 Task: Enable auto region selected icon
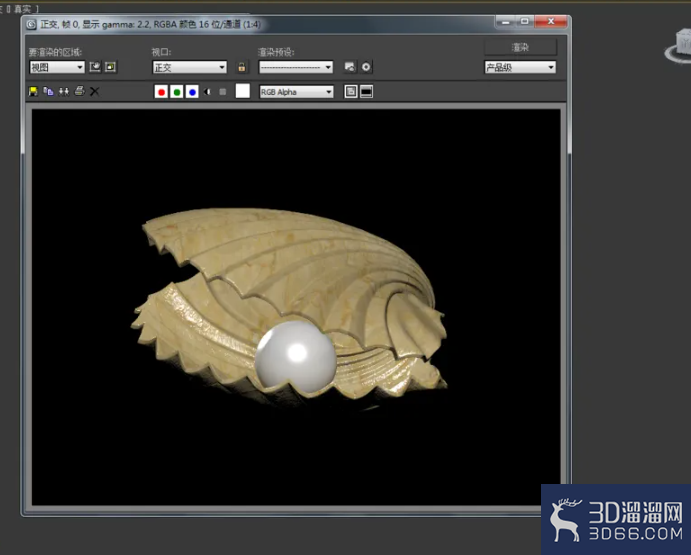click(x=111, y=67)
